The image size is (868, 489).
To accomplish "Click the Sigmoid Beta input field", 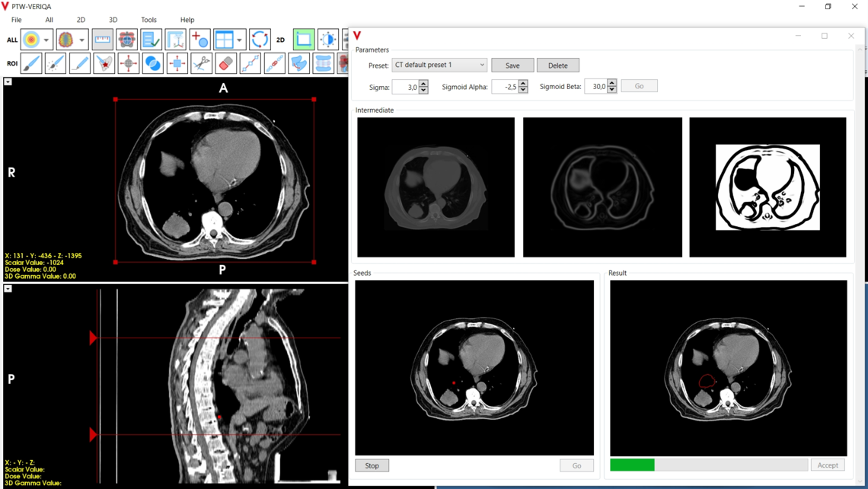I will (597, 85).
